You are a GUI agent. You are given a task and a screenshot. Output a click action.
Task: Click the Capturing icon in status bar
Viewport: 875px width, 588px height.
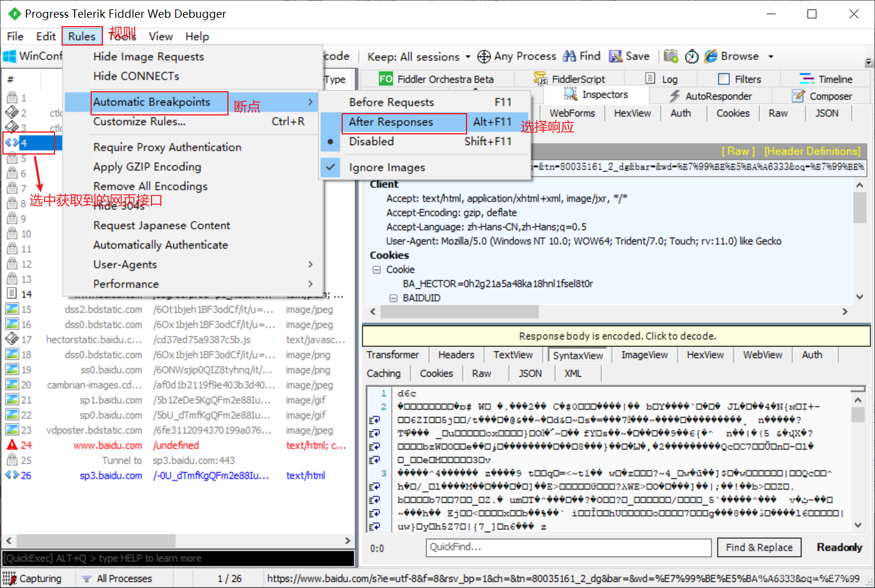9,579
